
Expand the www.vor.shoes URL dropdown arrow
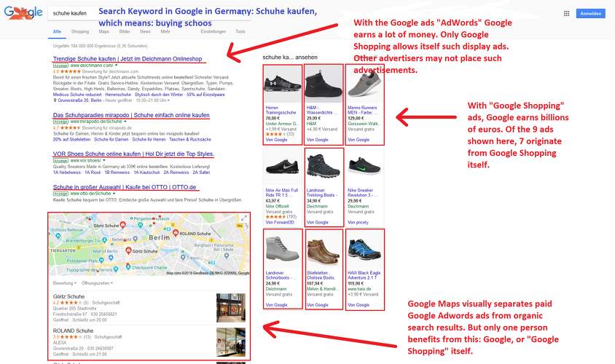tap(104, 160)
